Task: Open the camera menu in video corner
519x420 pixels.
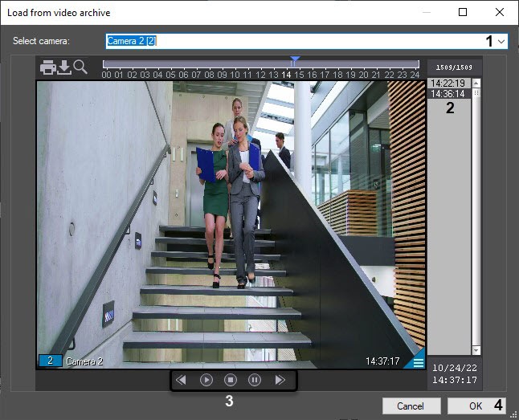Action: [416, 361]
